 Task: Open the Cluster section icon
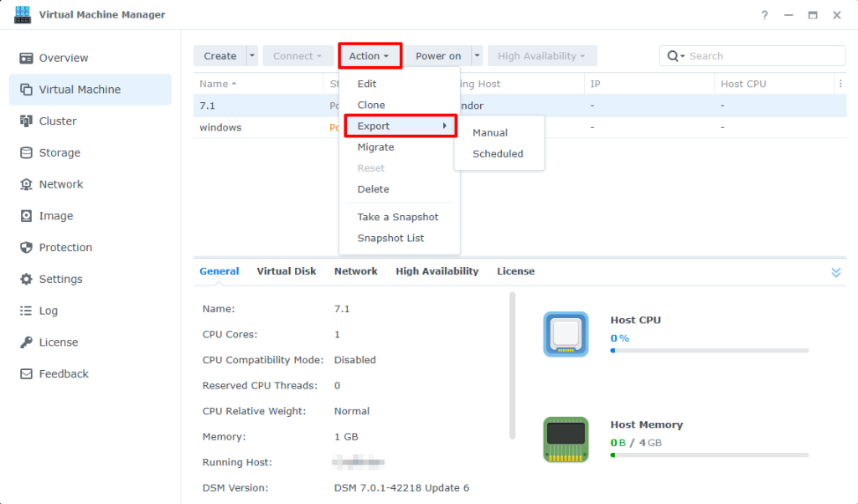[26, 121]
